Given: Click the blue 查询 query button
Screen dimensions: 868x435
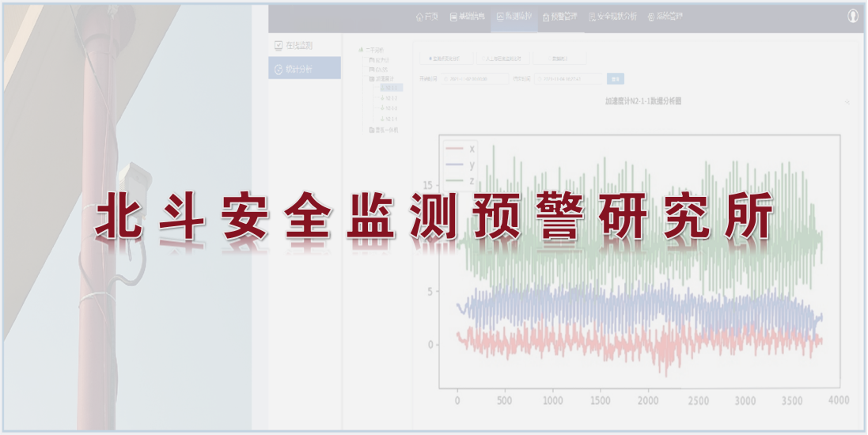Looking at the screenshot, I should click(x=615, y=78).
